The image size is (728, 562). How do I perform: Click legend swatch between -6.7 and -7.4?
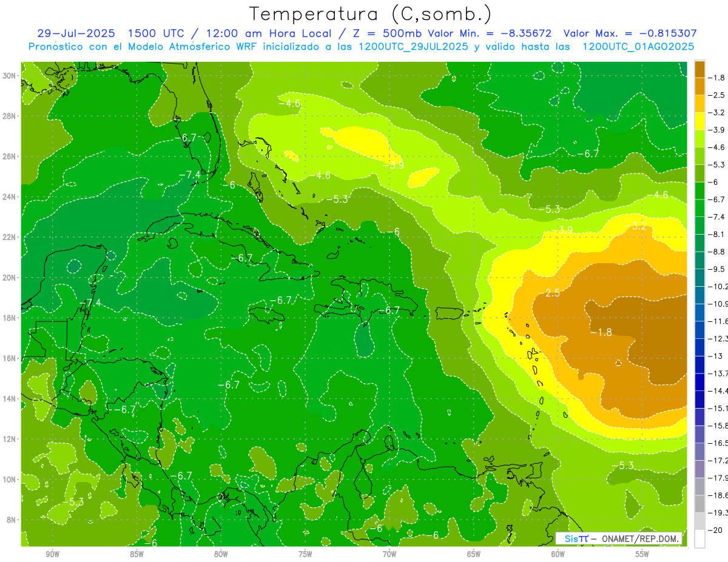coord(699,208)
